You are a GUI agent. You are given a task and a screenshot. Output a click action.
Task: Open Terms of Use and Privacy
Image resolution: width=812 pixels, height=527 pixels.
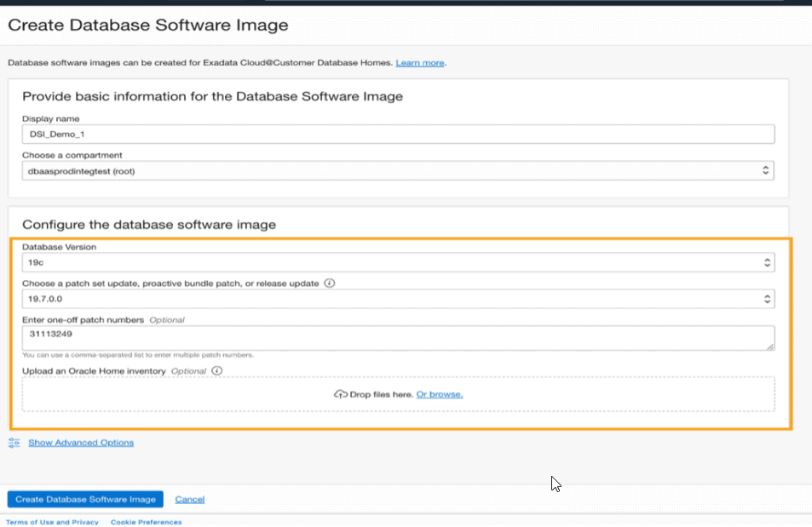point(52,522)
